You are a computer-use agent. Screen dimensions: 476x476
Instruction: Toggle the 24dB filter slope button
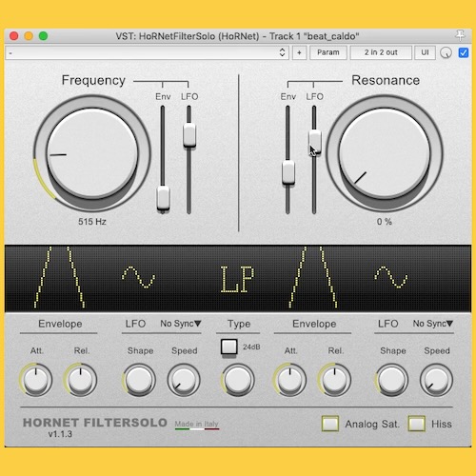click(x=229, y=347)
